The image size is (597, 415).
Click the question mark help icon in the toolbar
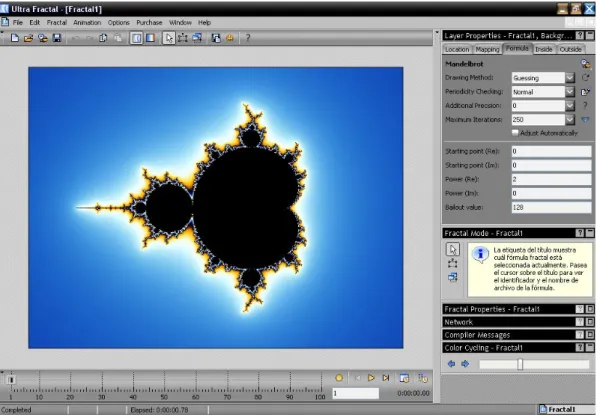[x=248, y=38]
